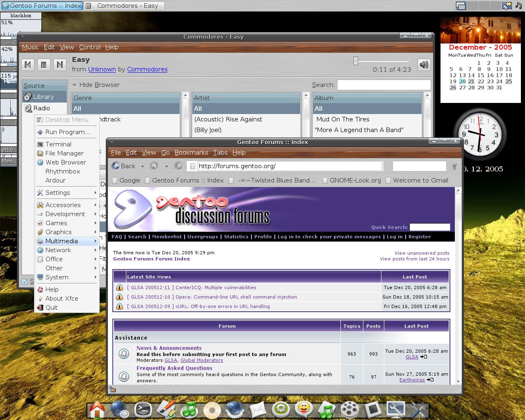
Task: Collapse the Hide Browser expander
Action: click(x=75, y=85)
